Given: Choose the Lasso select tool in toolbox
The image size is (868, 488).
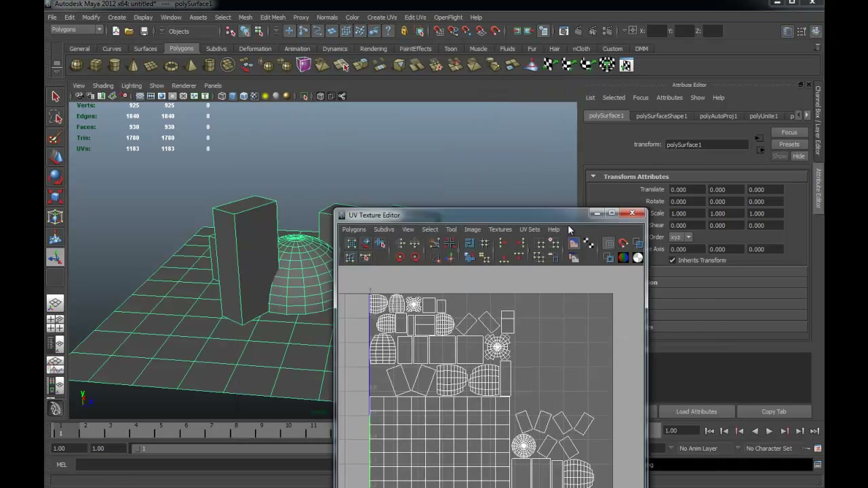Looking at the screenshot, I should point(56,117).
